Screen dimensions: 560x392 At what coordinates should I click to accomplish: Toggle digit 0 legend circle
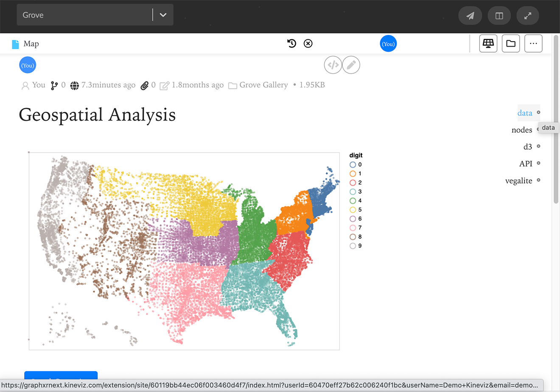pos(353,164)
